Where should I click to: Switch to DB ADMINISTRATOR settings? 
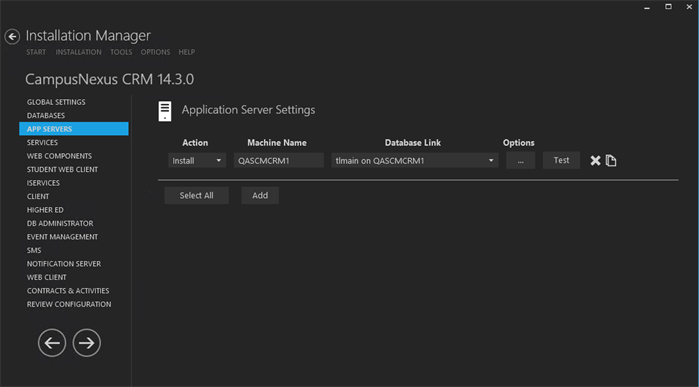pos(60,223)
